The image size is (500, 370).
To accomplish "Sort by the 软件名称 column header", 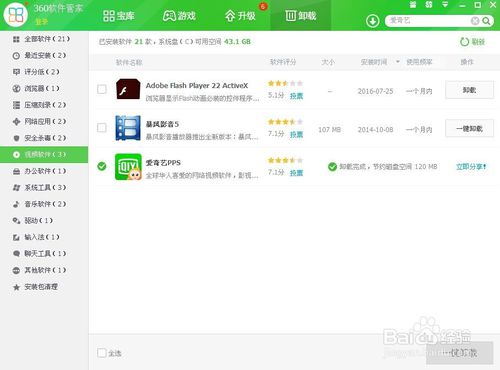I will click(129, 62).
